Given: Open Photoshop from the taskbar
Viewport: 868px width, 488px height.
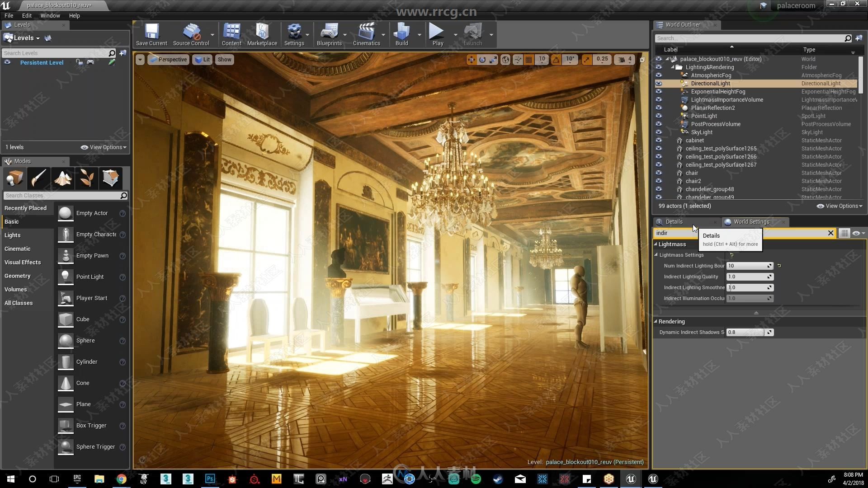Looking at the screenshot, I should 210,479.
